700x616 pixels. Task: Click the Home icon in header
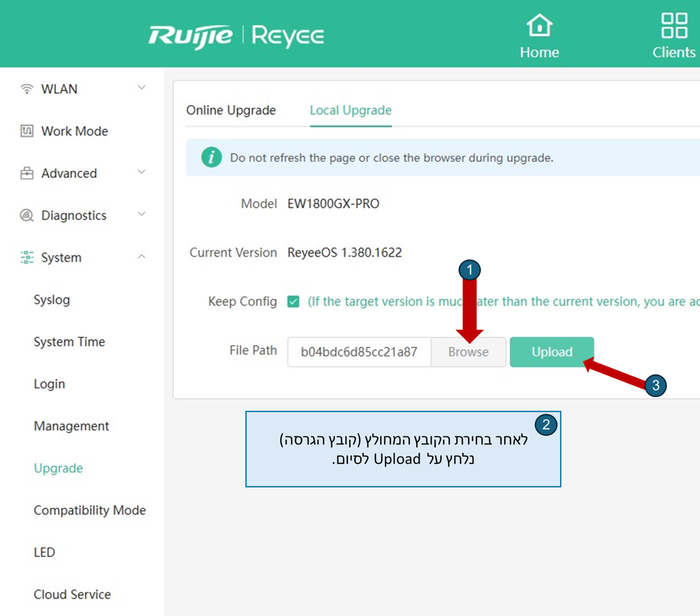pos(540,25)
